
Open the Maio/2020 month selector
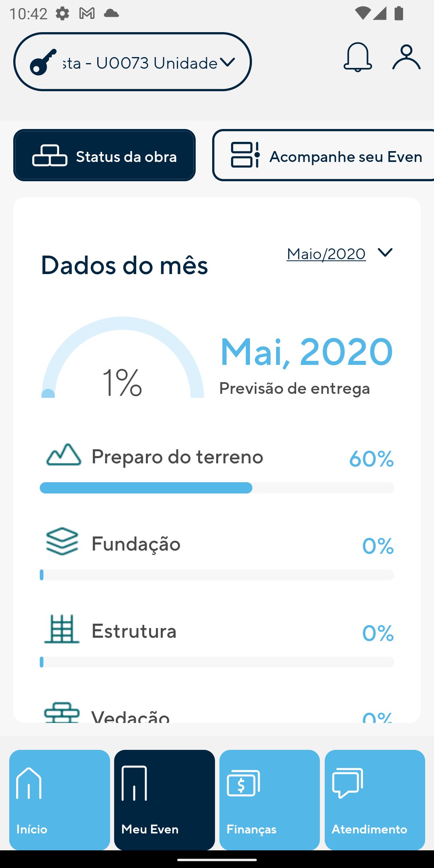tap(326, 254)
